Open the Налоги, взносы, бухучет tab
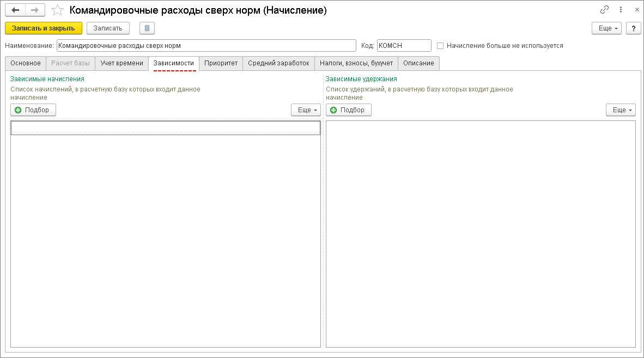The height and width of the screenshot is (358, 644). click(x=356, y=63)
